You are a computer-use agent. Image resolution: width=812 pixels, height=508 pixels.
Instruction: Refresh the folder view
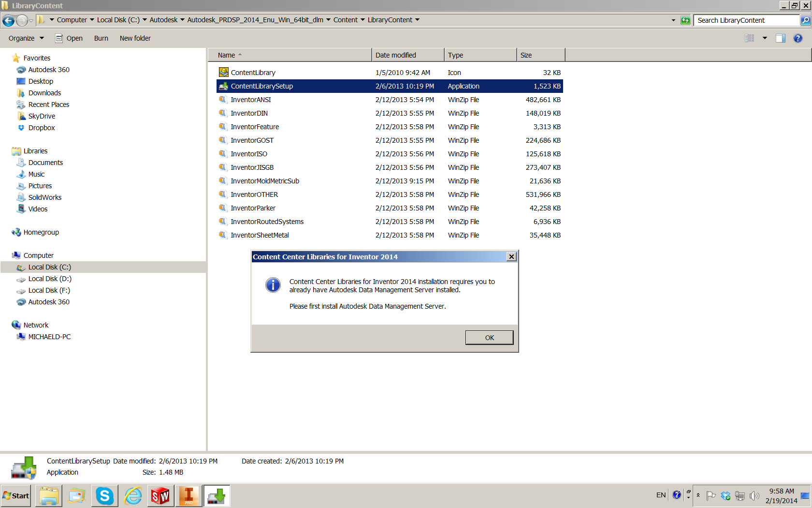[685, 20]
